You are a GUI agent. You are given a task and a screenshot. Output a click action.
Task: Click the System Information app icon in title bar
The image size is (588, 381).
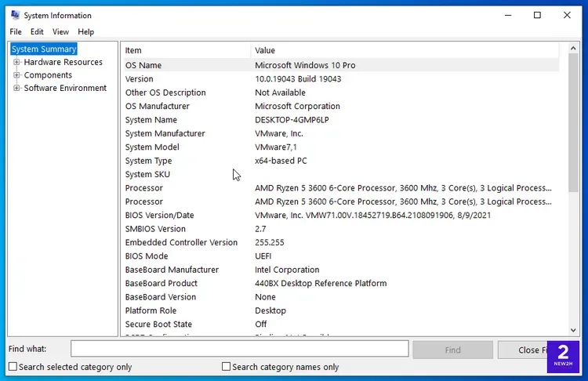tap(15, 15)
